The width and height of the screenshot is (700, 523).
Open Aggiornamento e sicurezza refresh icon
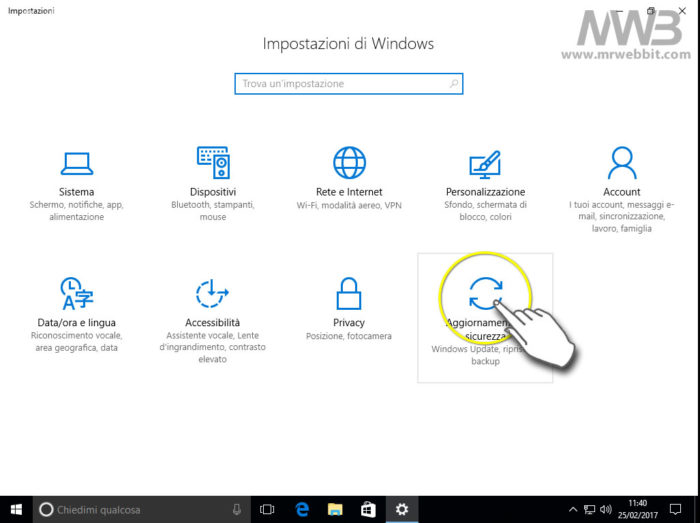(x=485, y=293)
